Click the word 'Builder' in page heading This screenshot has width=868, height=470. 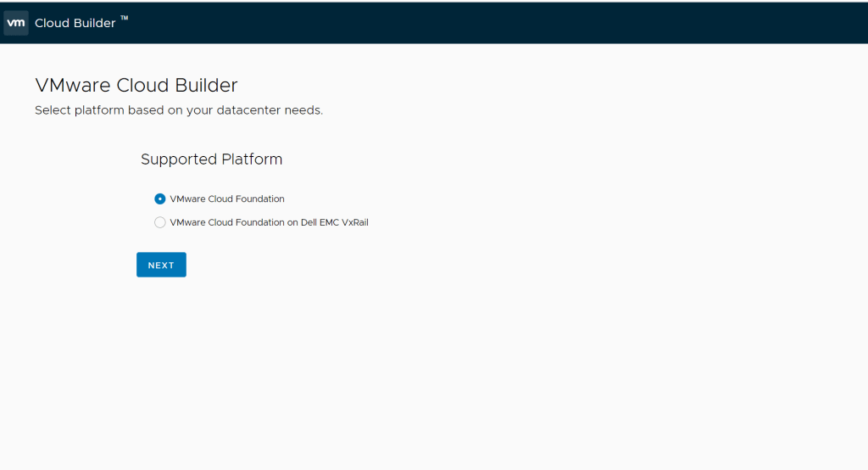206,85
